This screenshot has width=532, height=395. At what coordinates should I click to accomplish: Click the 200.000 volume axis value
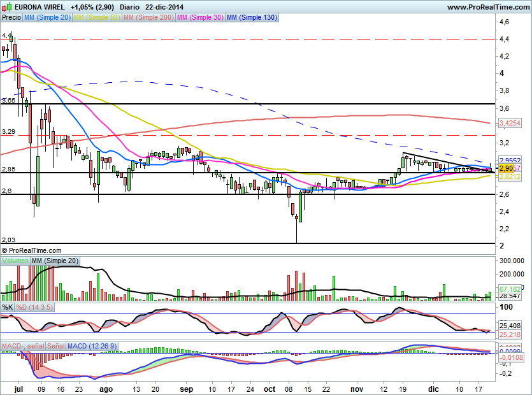click(512, 274)
